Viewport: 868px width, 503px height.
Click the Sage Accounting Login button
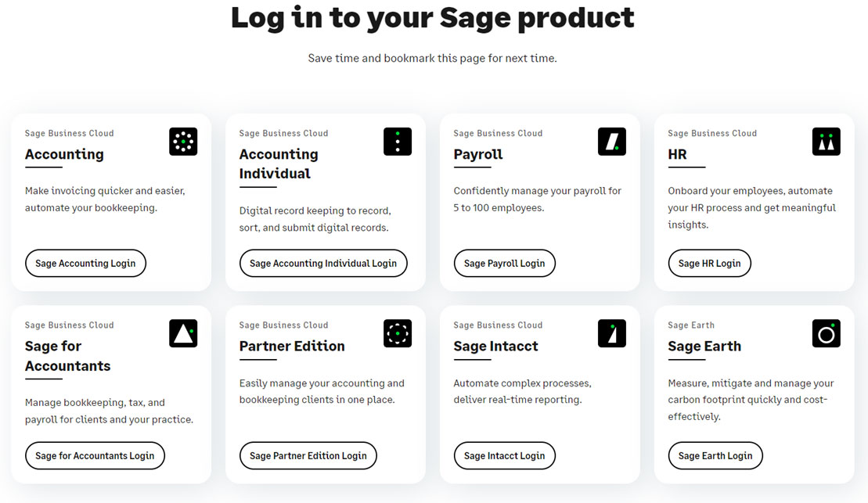[x=85, y=263]
